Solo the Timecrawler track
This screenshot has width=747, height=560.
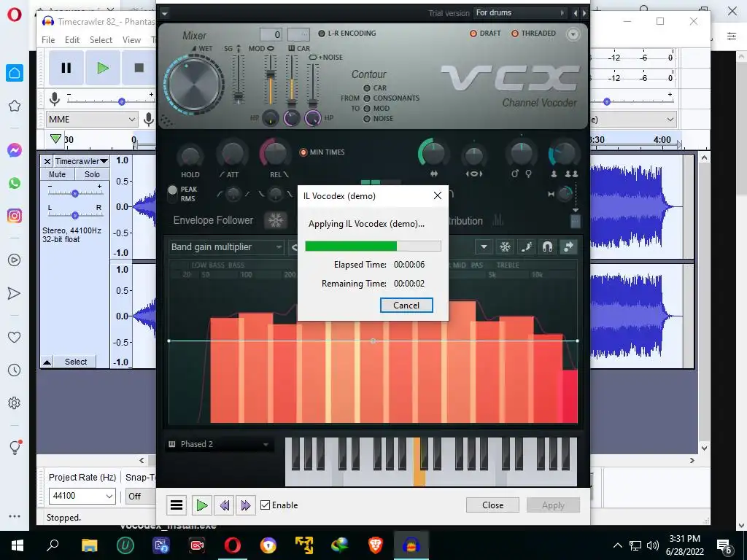pos(92,174)
